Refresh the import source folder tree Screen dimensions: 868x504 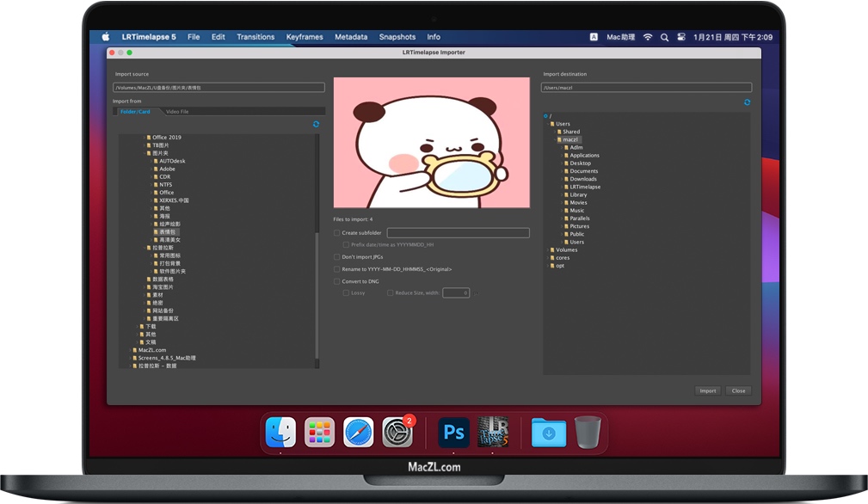pyautogui.click(x=316, y=124)
